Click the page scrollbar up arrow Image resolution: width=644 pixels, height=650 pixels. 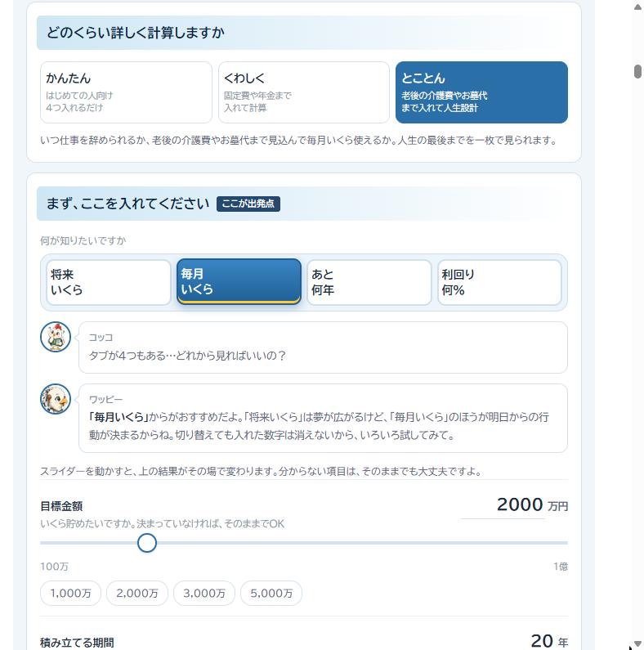click(x=637, y=7)
